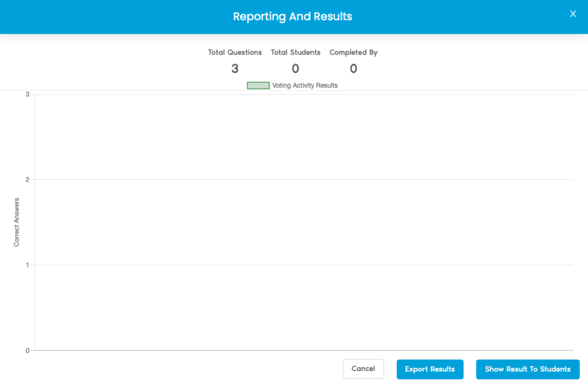Image resolution: width=588 pixels, height=382 pixels.
Task: Click the Voting Activity Results legend label
Action: coord(305,86)
